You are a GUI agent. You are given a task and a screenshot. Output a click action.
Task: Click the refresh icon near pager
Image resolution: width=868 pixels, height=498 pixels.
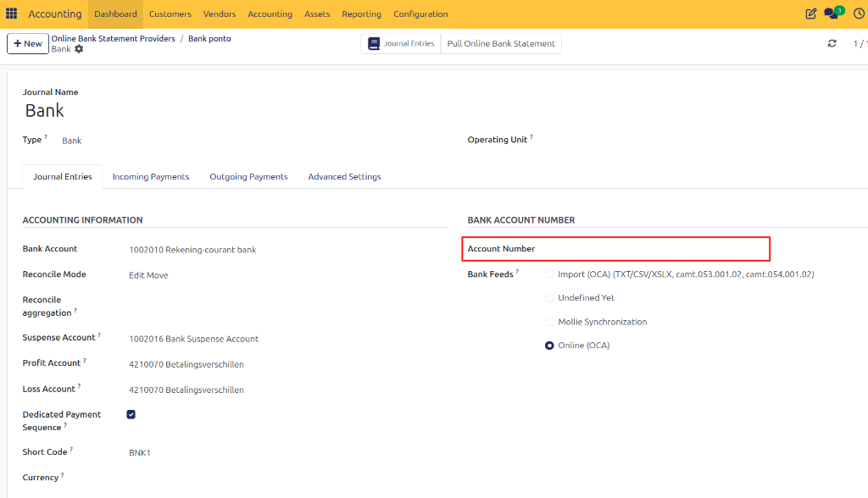[832, 43]
